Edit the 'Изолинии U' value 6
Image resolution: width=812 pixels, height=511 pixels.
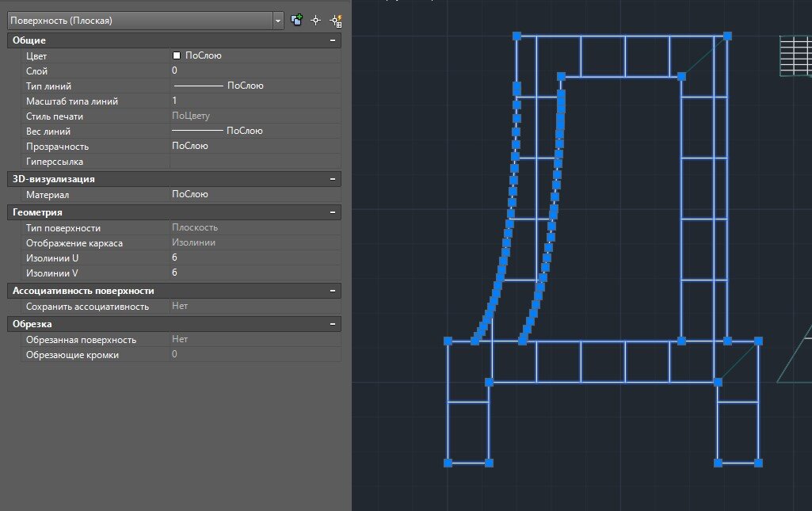pyautogui.click(x=255, y=257)
